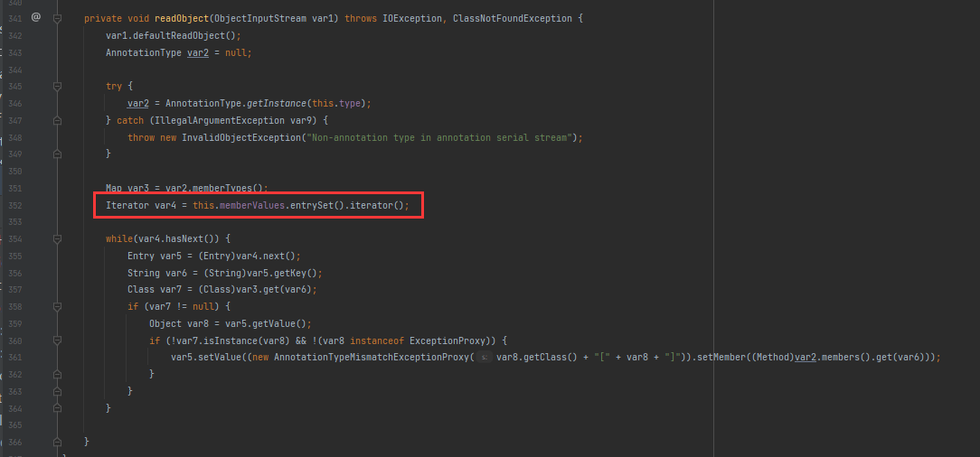This screenshot has height=457, width=980.
Task: Click the members() call on line 361
Action: click(845, 357)
